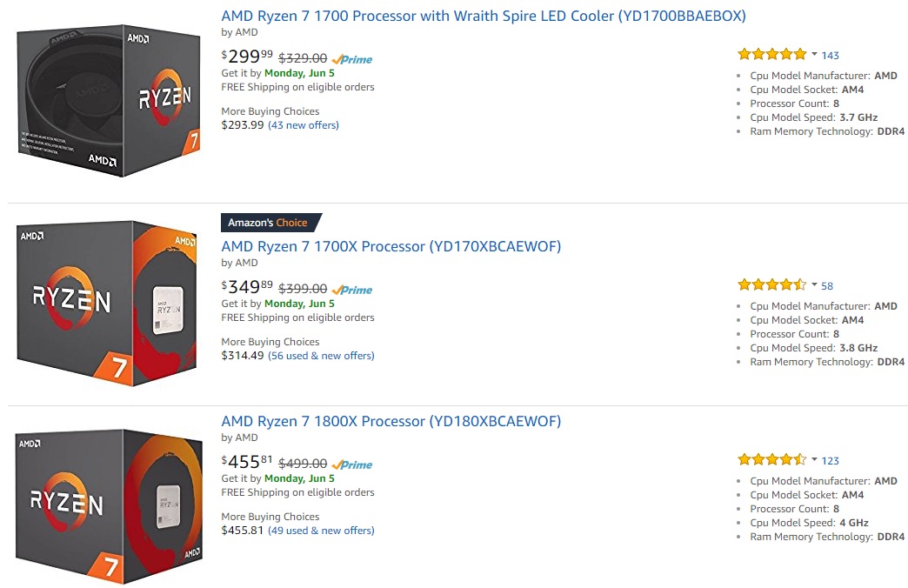Click the 143 review count for Ryzen 7 1700
This screenshot has height=588, width=908.
pyautogui.click(x=830, y=55)
